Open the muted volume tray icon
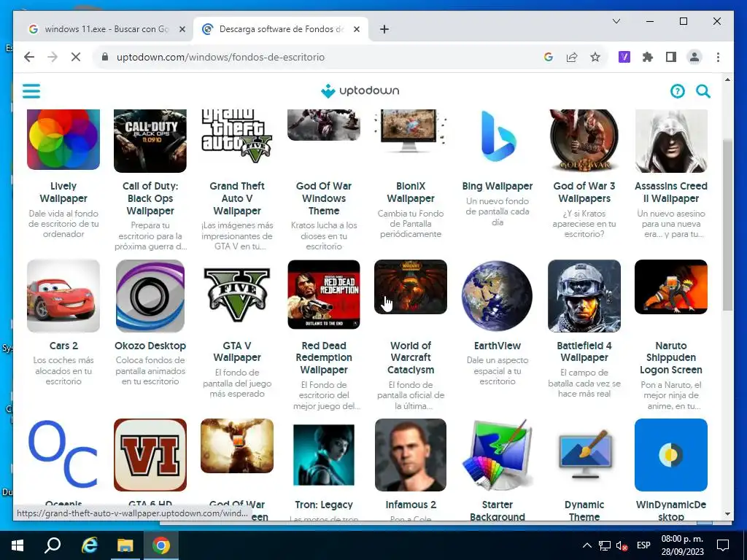 click(x=622, y=545)
